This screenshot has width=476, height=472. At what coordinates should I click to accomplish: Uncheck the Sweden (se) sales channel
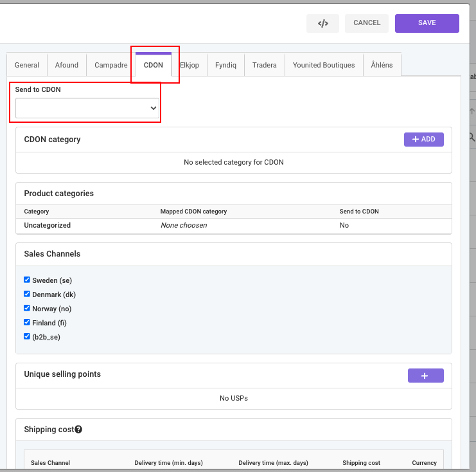[x=27, y=280]
